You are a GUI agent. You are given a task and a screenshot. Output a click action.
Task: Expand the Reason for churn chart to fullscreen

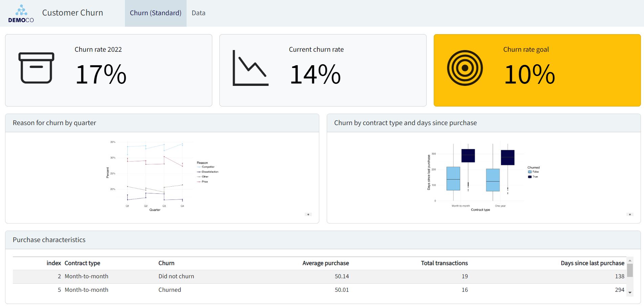pyautogui.click(x=308, y=214)
